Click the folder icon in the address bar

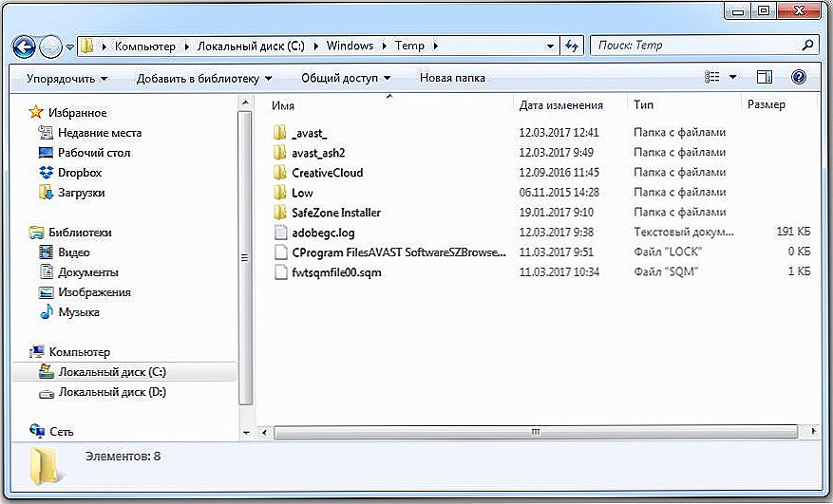click(86, 47)
